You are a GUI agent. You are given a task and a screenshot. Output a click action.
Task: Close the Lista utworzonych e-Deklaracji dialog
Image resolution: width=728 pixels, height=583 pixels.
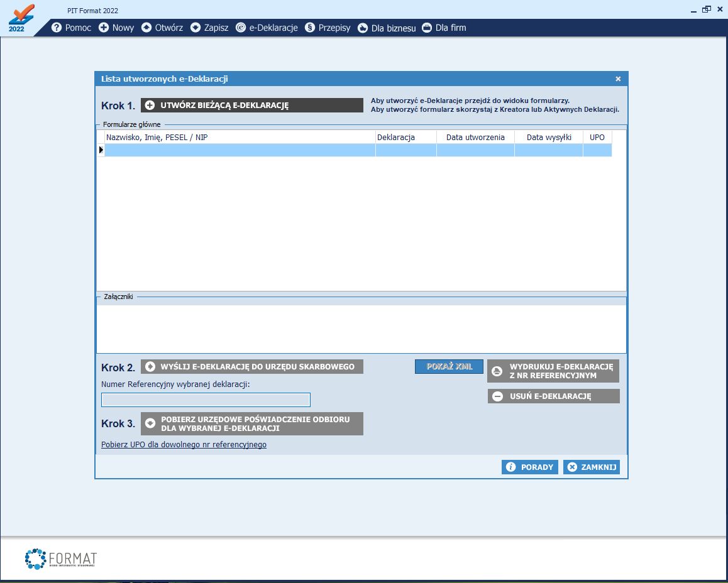pyautogui.click(x=618, y=79)
